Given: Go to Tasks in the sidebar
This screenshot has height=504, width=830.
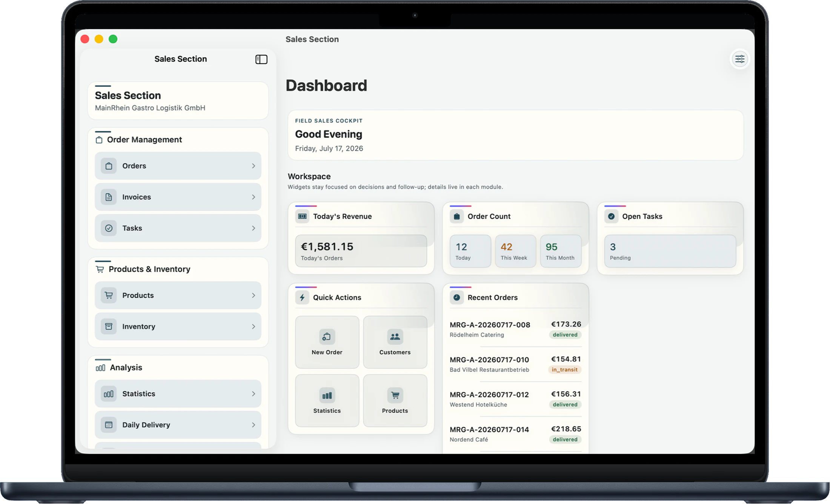Looking at the screenshot, I should [x=178, y=228].
